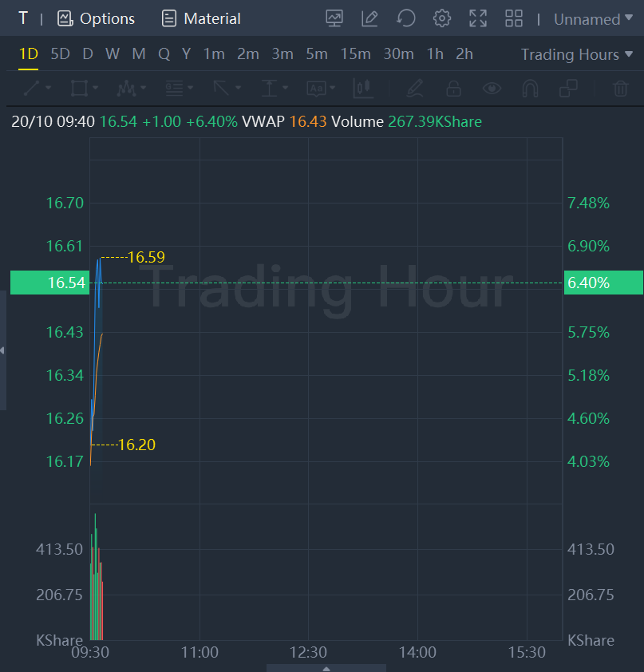The width and height of the screenshot is (644, 672).
Task: Click the 09:30 time axis label
Action: click(90, 652)
